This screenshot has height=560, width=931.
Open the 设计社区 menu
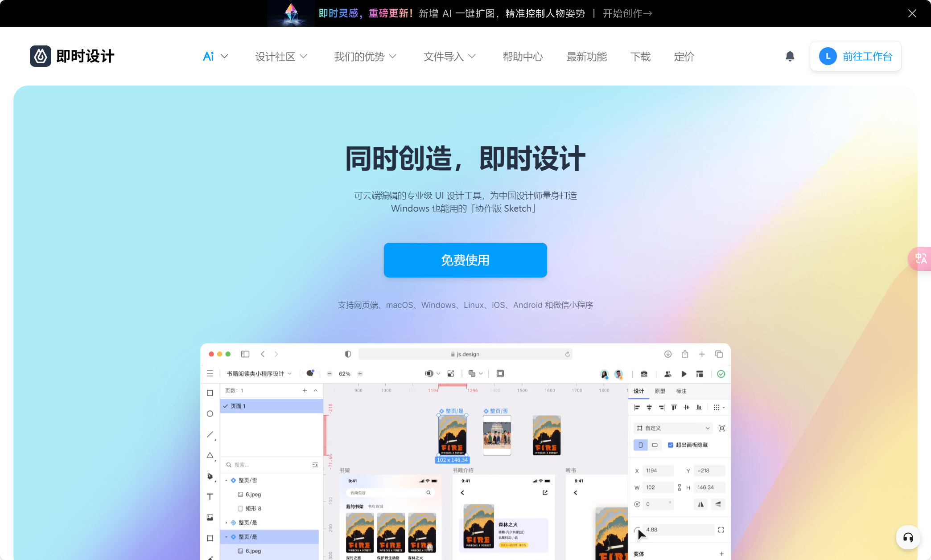click(x=280, y=57)
